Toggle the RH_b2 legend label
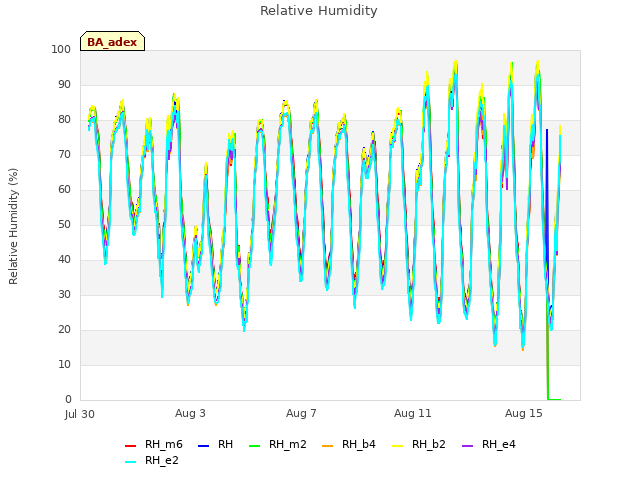 coord(429,444)
